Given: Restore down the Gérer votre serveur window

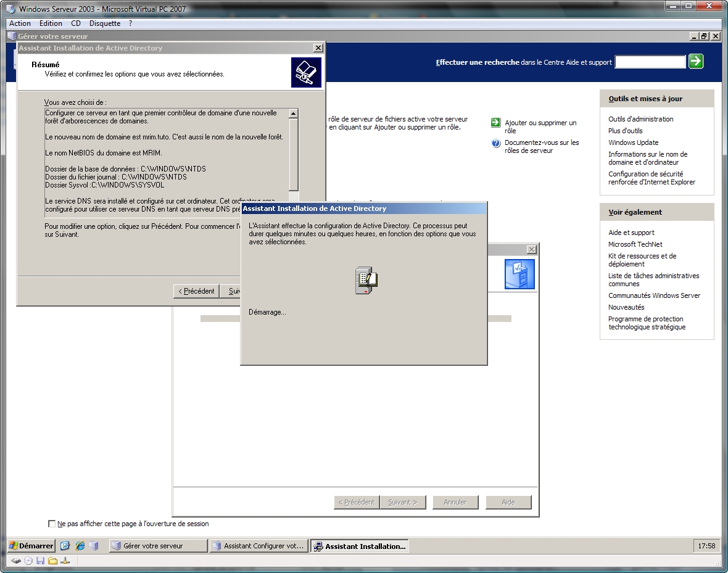Looking at the screenshot, I should 705,36.
